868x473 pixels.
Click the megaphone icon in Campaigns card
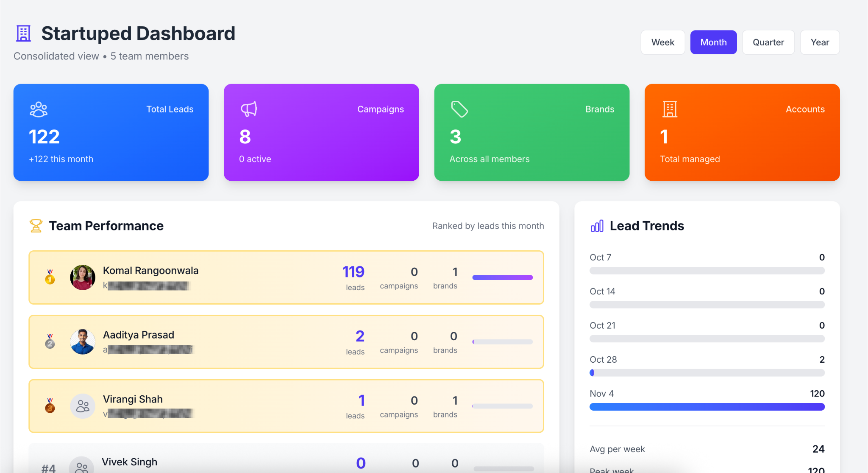pyautogui.click(x=249, y=109)
